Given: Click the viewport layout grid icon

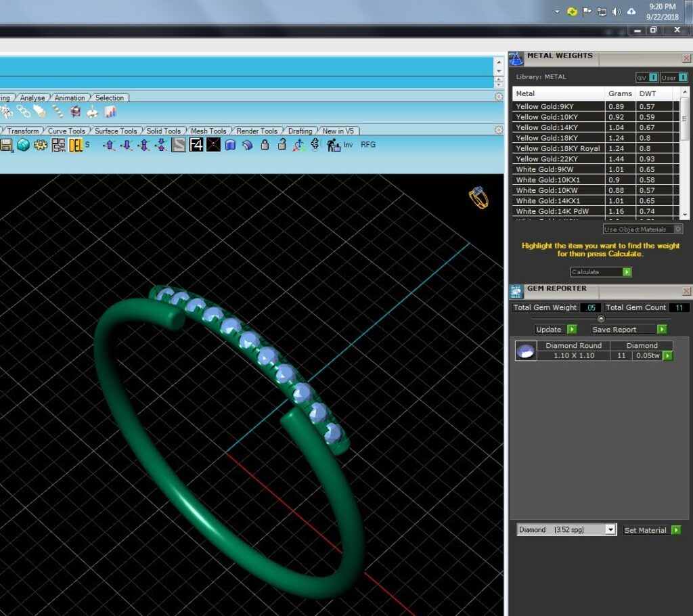Looking at the screenshot, I should [58, 145].
